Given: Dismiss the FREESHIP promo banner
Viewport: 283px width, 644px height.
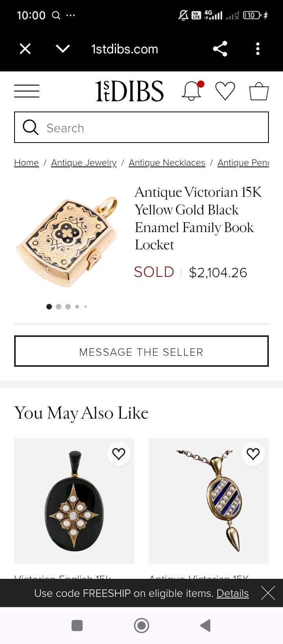Looking at the screenshot, I should coord(268,593).
